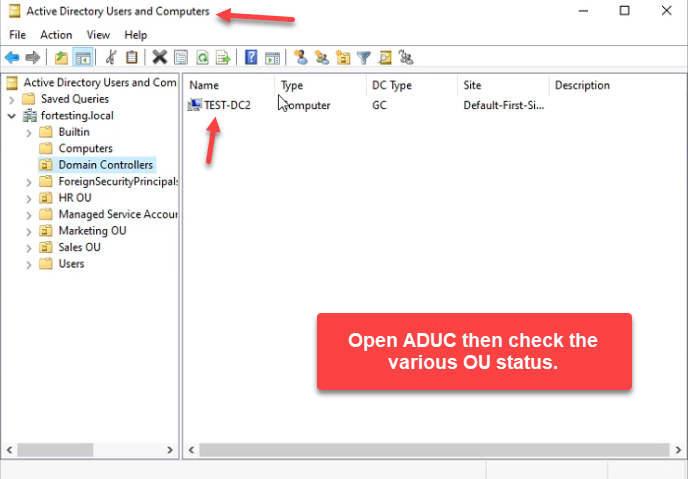Click Find objects magnifier icon

click(x=385, y=57)
